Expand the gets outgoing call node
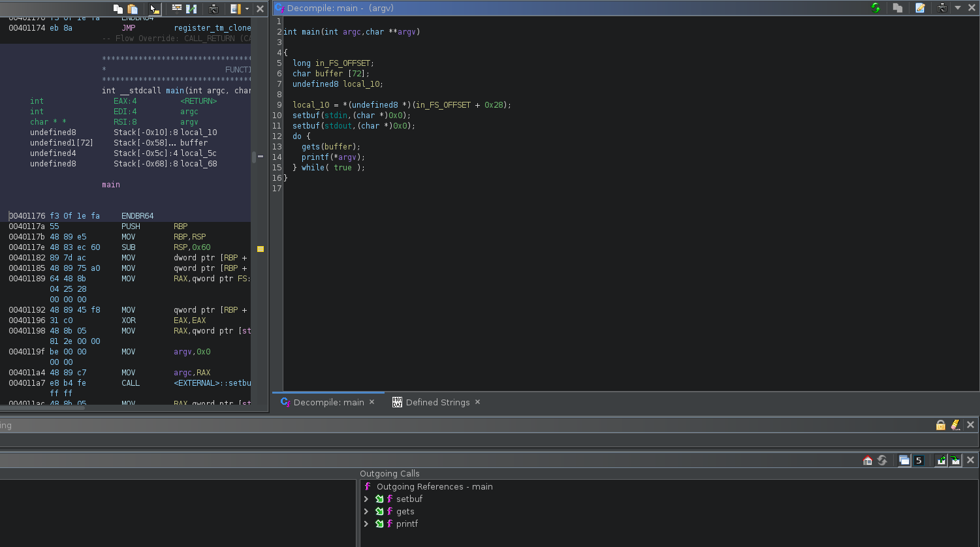Viewport: 980px width, 547px height. tap(366, 512)
